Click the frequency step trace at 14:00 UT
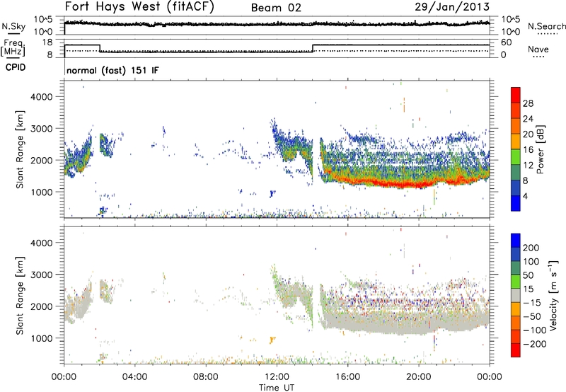Viewport: 566px width, 392px height. [x=313, y=48]
